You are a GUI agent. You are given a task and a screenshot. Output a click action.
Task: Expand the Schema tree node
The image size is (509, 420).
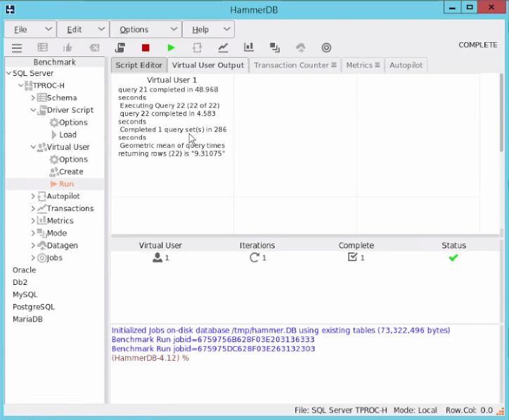(x=33, y=98)
